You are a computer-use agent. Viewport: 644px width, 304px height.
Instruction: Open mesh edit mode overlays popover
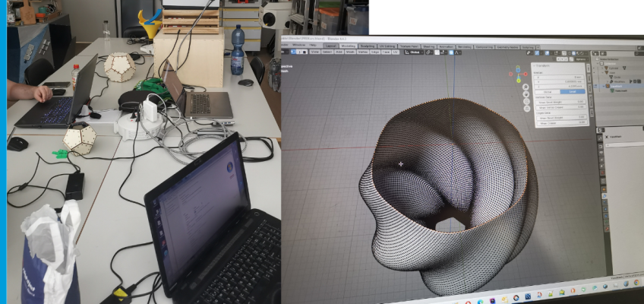(x=557, y=53)
